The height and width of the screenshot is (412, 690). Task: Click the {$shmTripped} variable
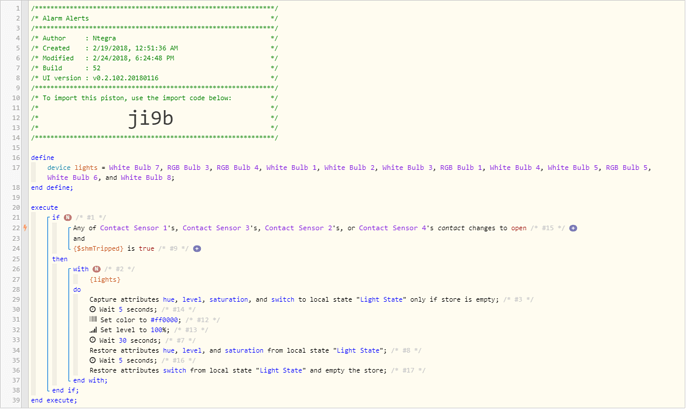coord(98,250)
